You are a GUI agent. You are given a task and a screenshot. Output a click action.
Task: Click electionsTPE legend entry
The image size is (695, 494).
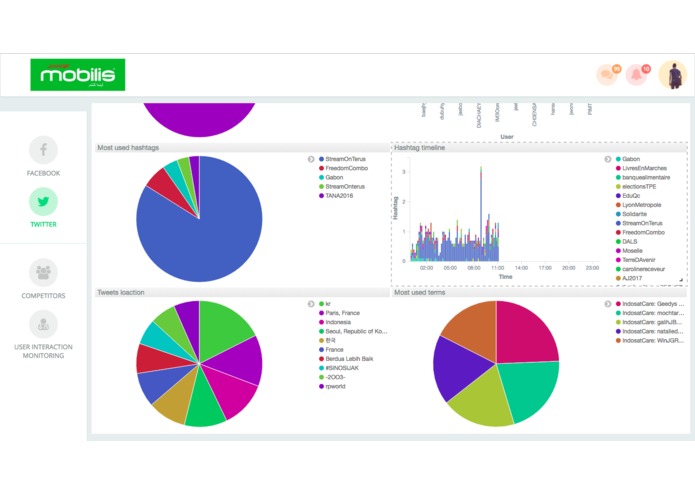(636, 187)
